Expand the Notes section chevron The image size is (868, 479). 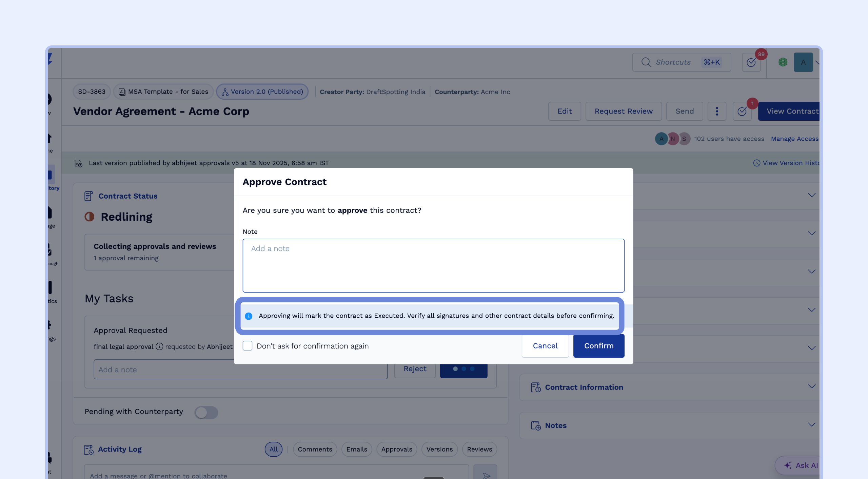811,425
